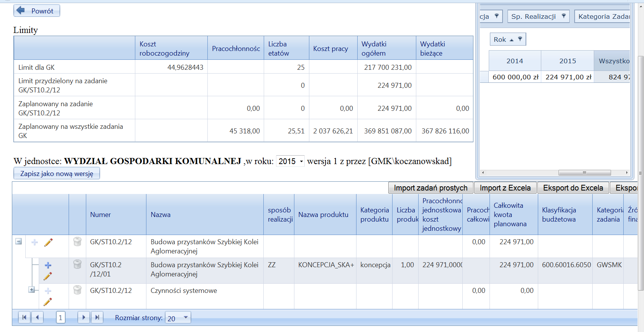This screenshot has height=332, width=644.
Task: Click Zapisz jako nową wersję button
Action: 57,173
